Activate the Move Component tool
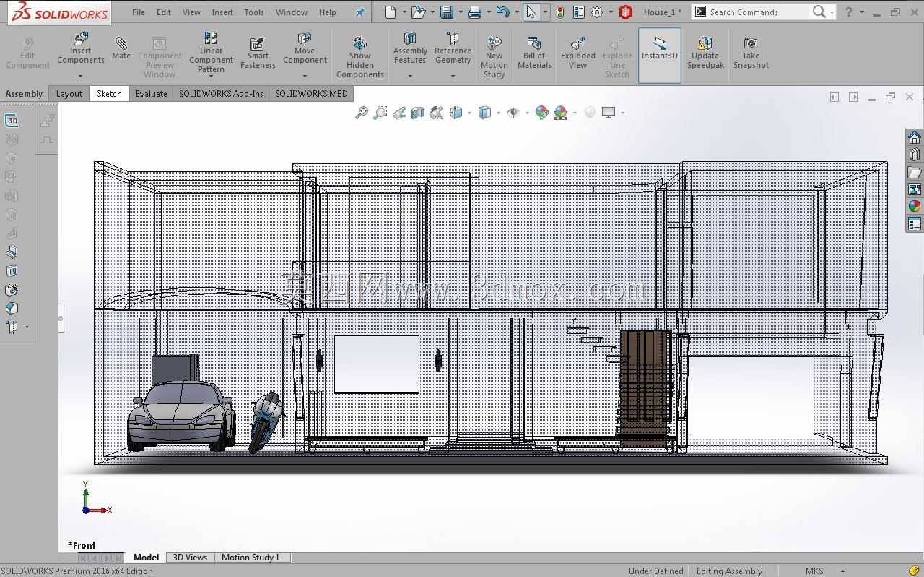Image resolution: width=924 pixels, height=577 pixels. (x=305, y=48)
